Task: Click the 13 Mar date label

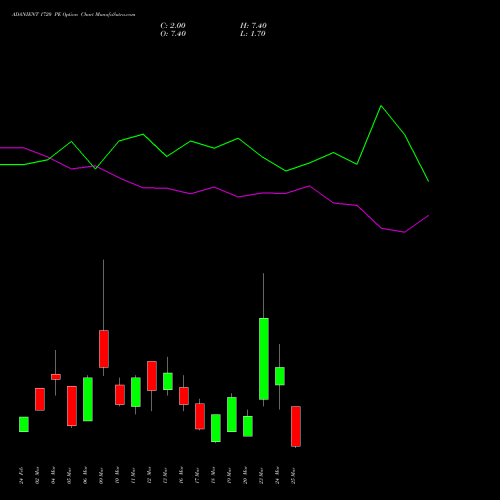Action: click(x=165, y=475)
